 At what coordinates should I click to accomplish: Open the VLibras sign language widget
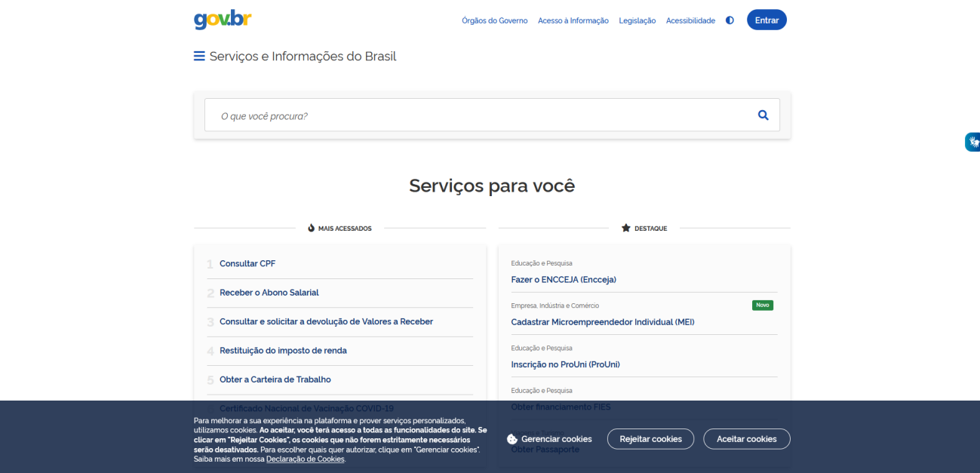click(x=972, y=142)
